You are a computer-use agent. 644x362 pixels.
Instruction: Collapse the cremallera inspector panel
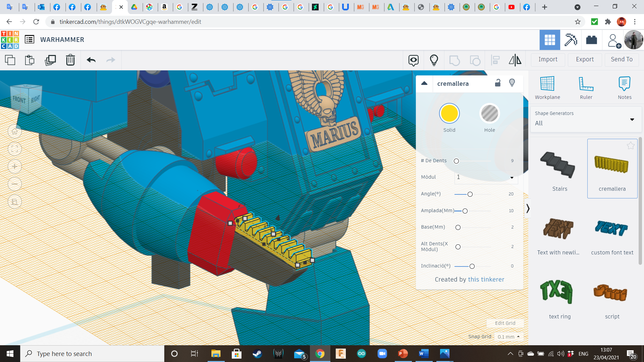tap(424, 83)
